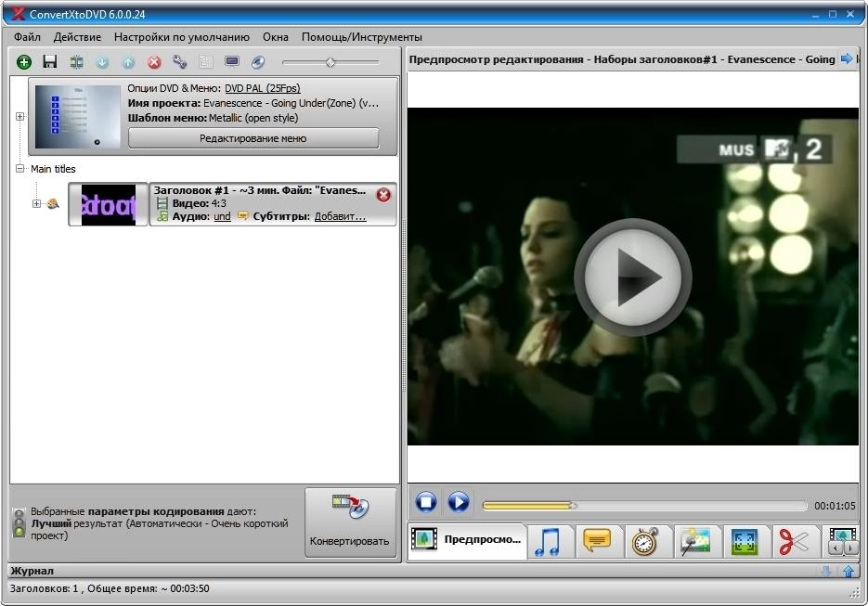Click the Main titles tree label

pyautogui.click(x=53, y=169)
